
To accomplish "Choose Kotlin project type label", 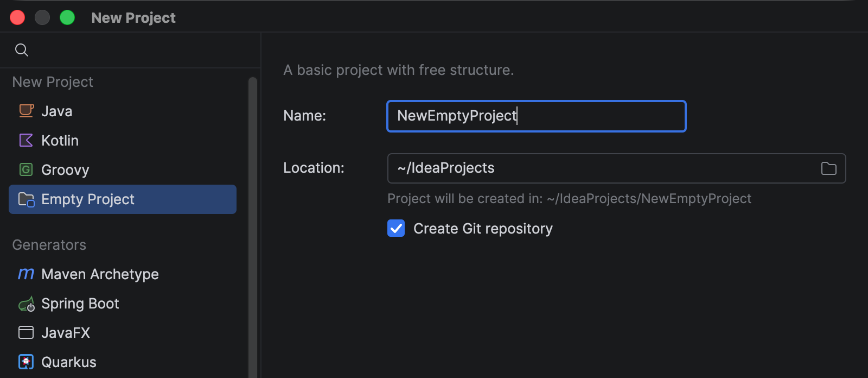I will pos(60,141).
